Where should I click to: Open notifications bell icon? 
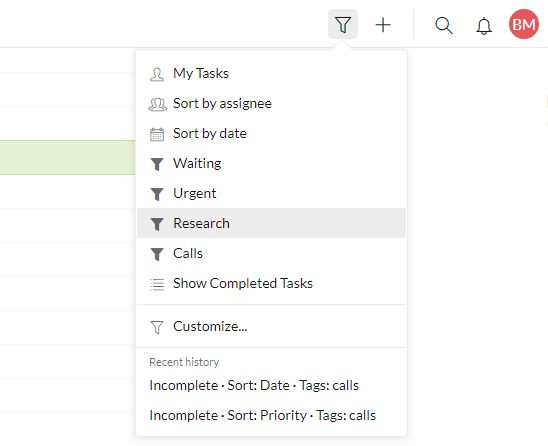(484, 26)
